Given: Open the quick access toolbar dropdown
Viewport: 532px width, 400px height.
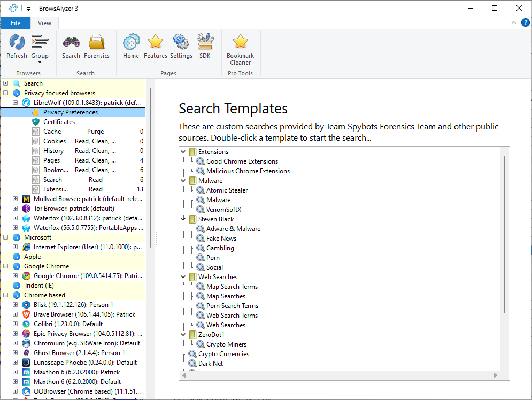Looking at the screenshot, I should click(28, 9).
